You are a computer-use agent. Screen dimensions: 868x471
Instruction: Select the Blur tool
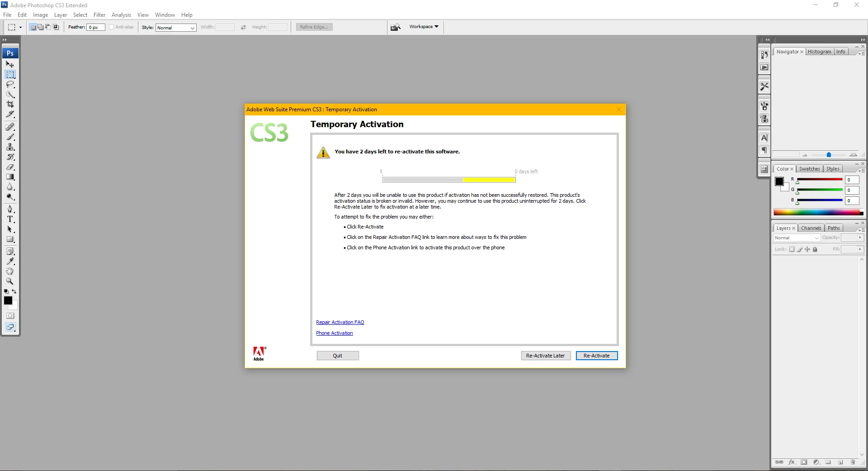tap(10, 187)
